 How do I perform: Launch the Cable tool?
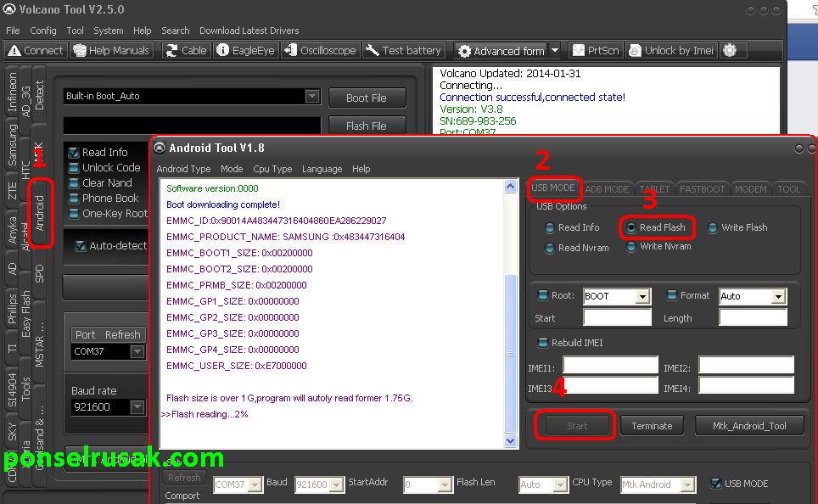(x=186, y=50)
